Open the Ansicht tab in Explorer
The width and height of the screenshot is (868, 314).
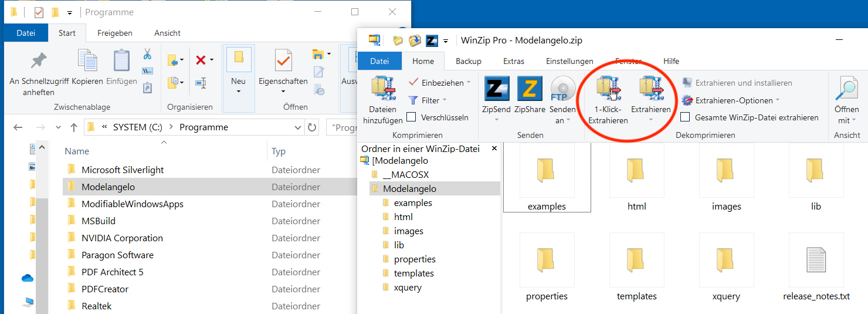(167, 33)
